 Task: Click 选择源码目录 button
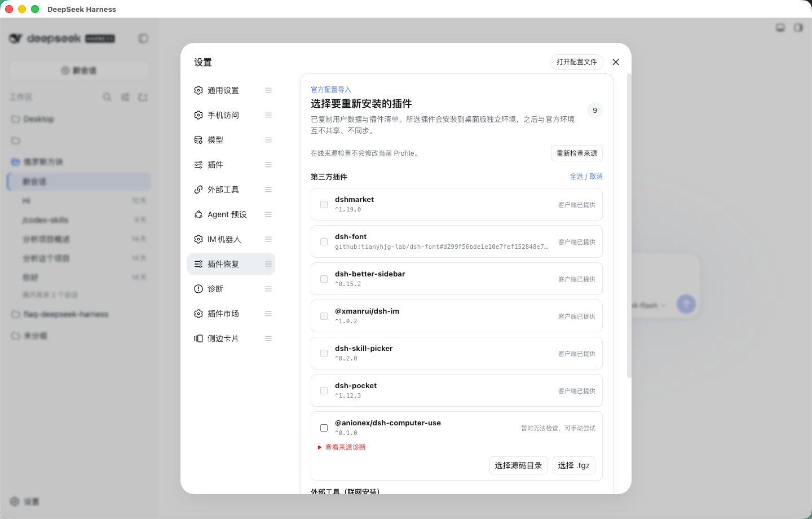click(518, 465)
